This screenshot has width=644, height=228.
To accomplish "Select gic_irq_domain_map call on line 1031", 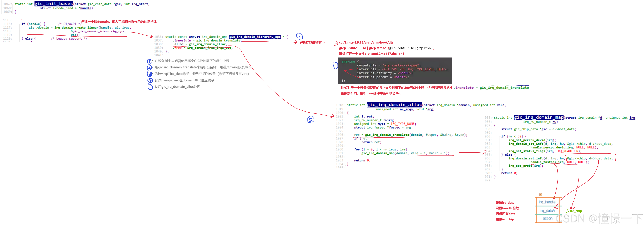I will [x=378, y=153].
